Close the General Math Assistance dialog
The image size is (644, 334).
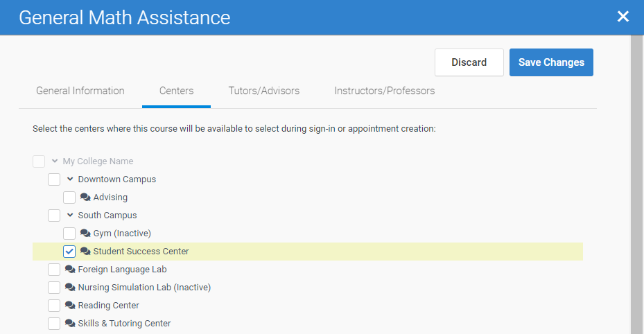(x=623, y=17)
